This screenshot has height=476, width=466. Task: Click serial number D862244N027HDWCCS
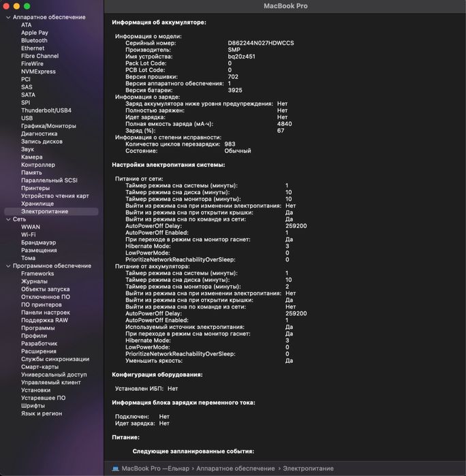[261, 43]
